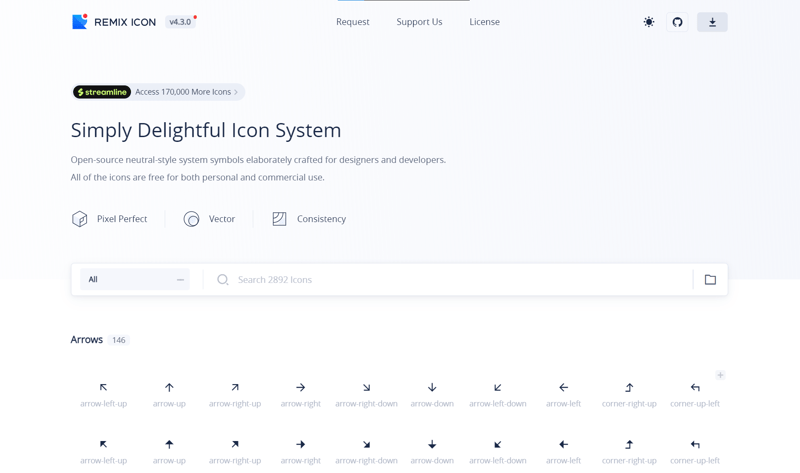Select the line arrow-left icon
800x473 pixels.
[564, 388]
